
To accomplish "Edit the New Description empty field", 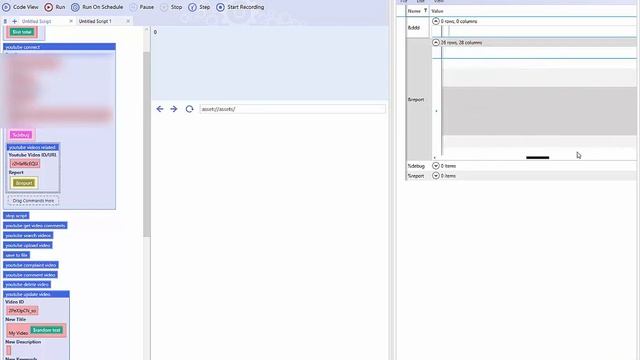I will pyautogui.click(x=9, y=350).
